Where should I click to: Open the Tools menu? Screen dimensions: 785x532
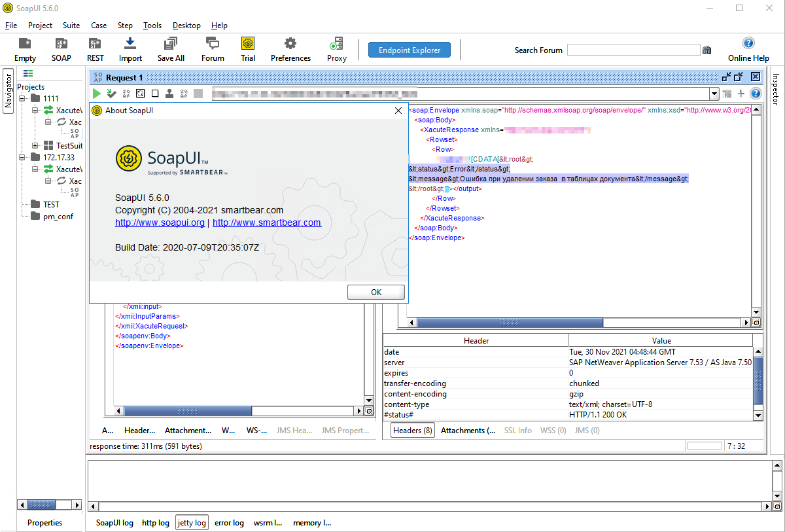point(152,26)
